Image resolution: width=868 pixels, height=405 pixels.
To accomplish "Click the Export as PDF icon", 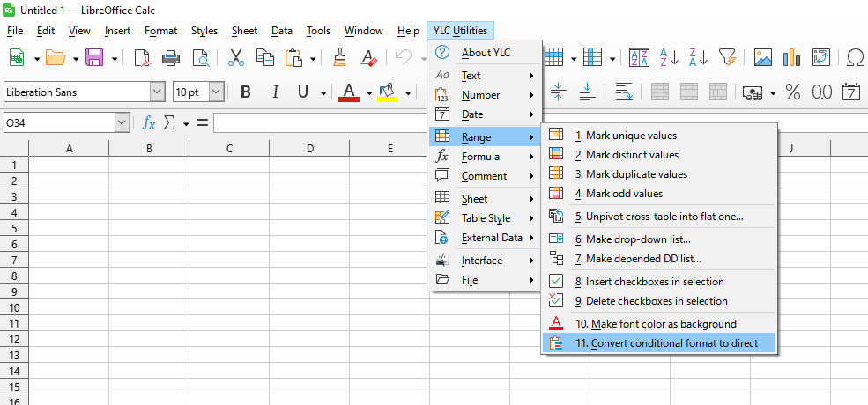I will coord(142,58).
